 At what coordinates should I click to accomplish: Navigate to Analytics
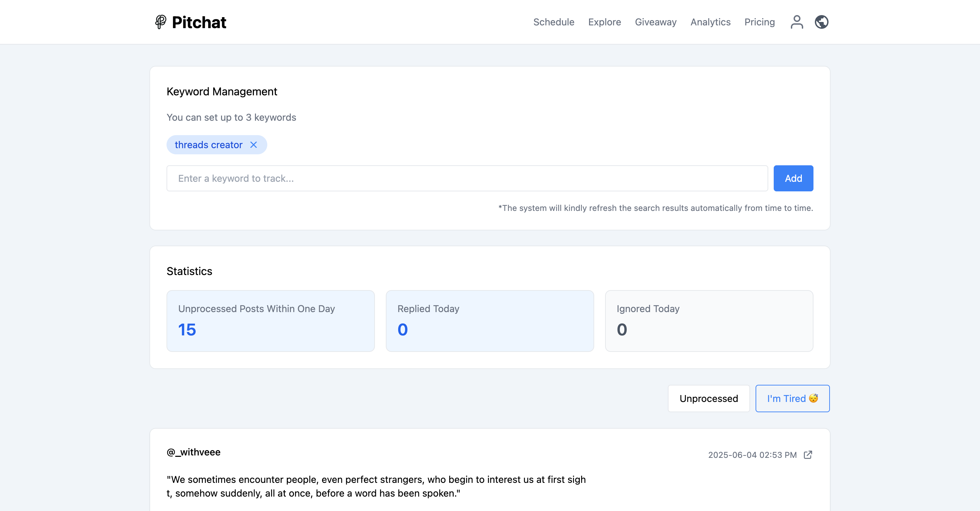tap(710, 22)
